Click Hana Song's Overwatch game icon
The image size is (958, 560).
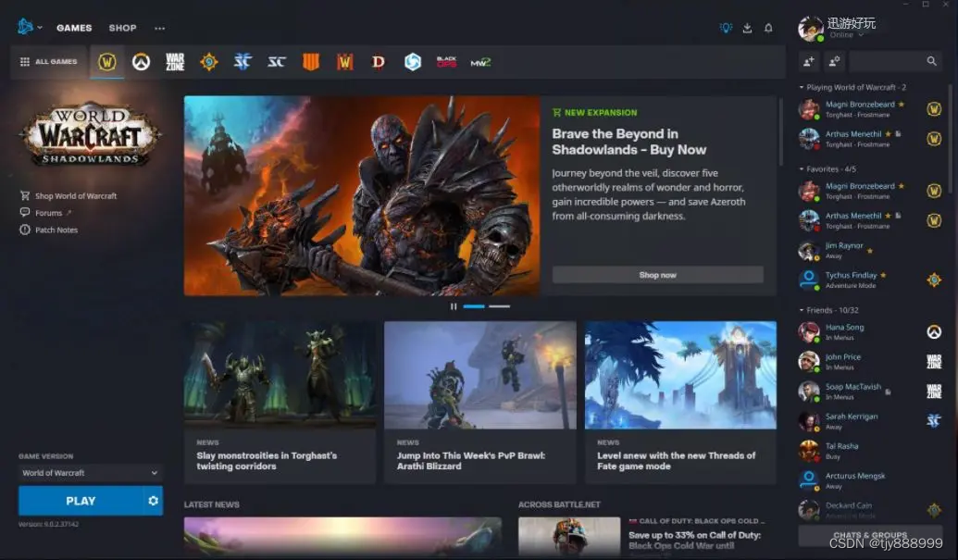934,332
